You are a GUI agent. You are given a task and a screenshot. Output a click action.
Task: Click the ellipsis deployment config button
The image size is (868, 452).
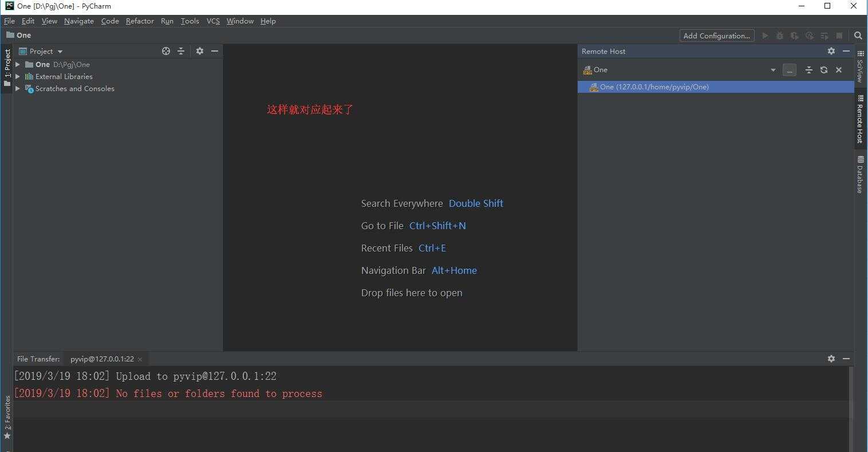790,70
